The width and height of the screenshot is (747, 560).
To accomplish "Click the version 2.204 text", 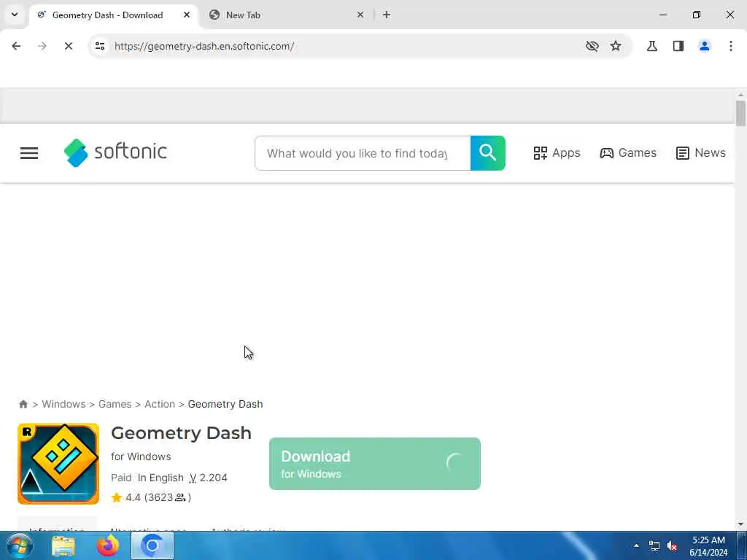I will pyautogui.click(x=208, y=478).
